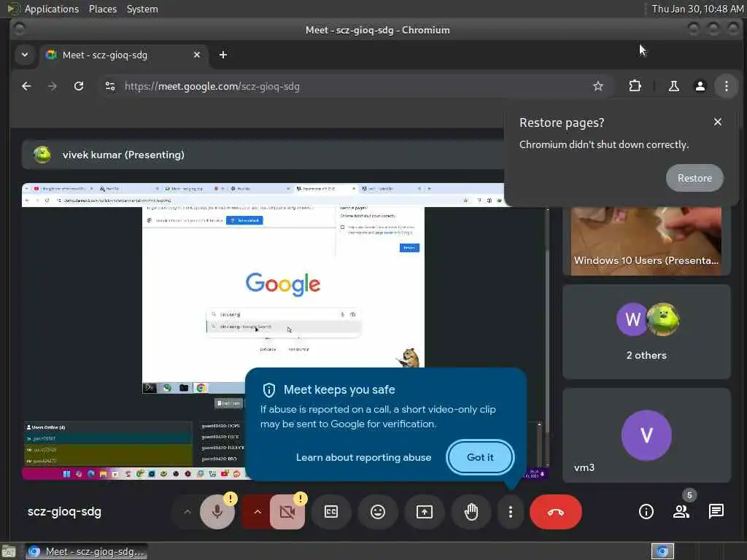Open a new browser tab
The image size is (747, 560).
pos(223,55)
